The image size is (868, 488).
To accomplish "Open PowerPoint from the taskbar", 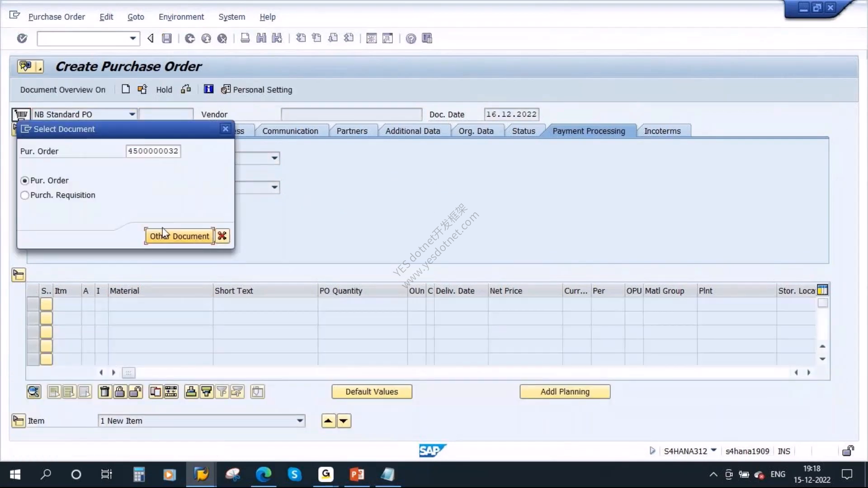I will tap(357, 474).
